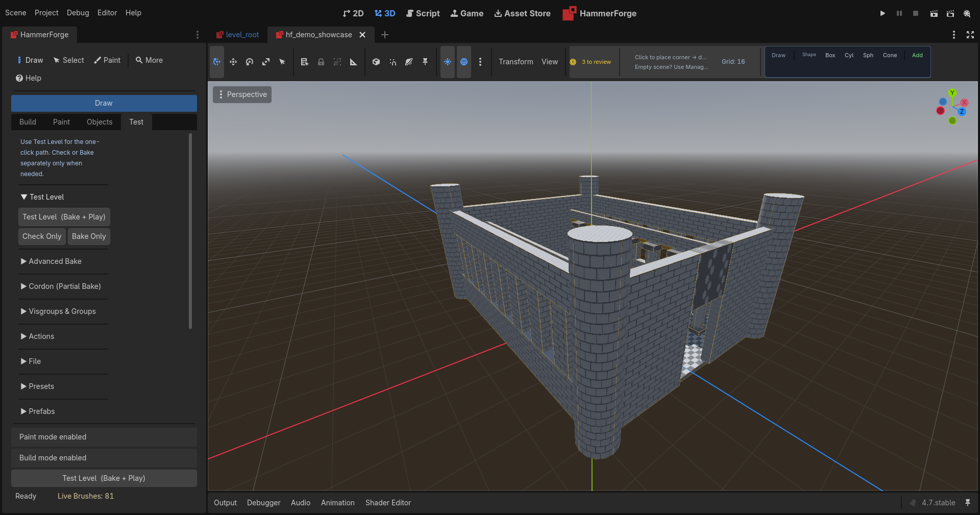
Task: Switch to the Game workspace
Action: click(x=467, y=13)
